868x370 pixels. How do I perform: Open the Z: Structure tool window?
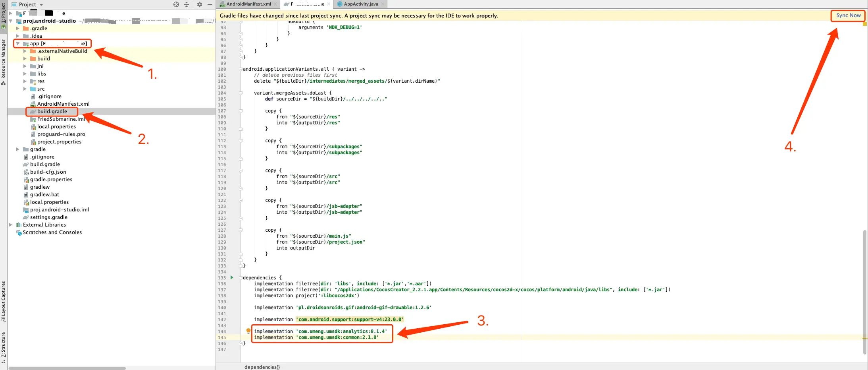coord(3,347)
